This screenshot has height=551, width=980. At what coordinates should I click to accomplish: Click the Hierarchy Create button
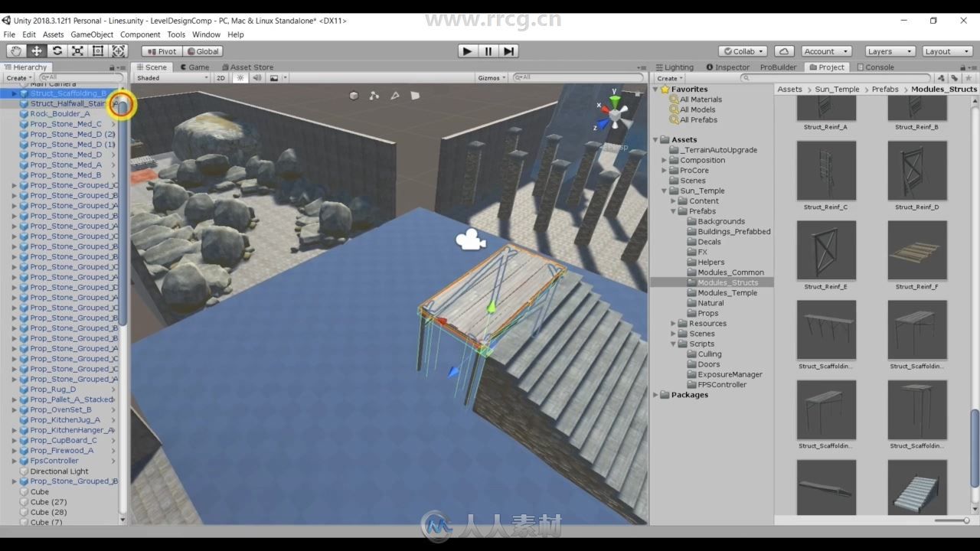18,78
